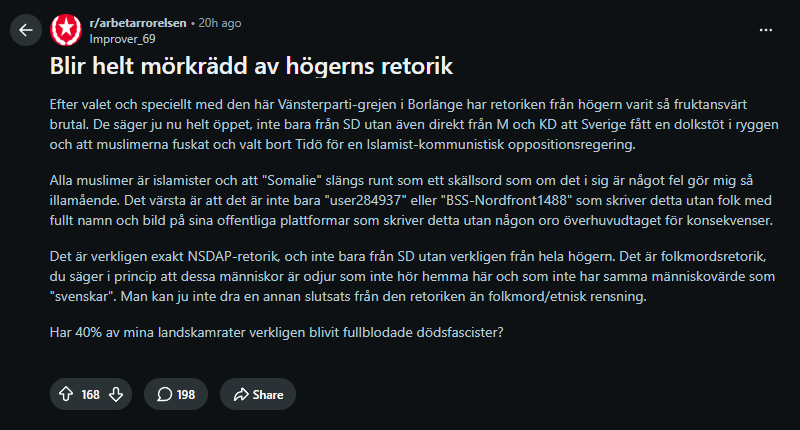Click the paragraph mentioning NSDAP-retorik
Viewport: 800px width, 430px height.
click(412, 276)
